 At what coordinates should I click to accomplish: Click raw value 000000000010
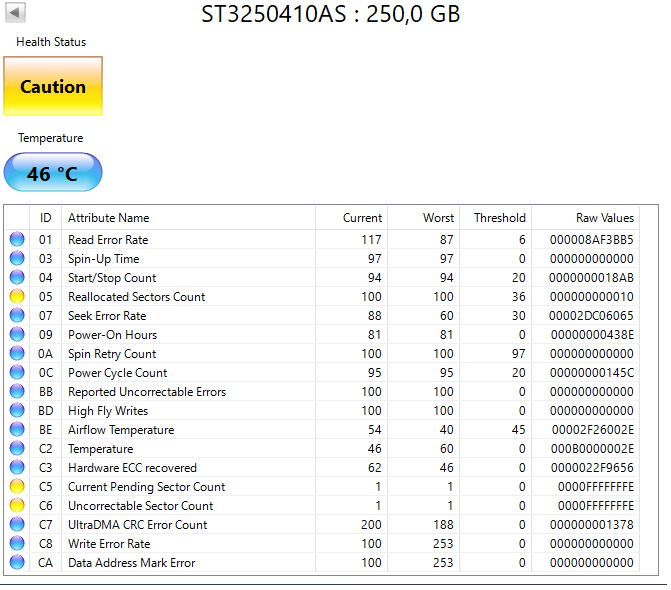(591, 296)
